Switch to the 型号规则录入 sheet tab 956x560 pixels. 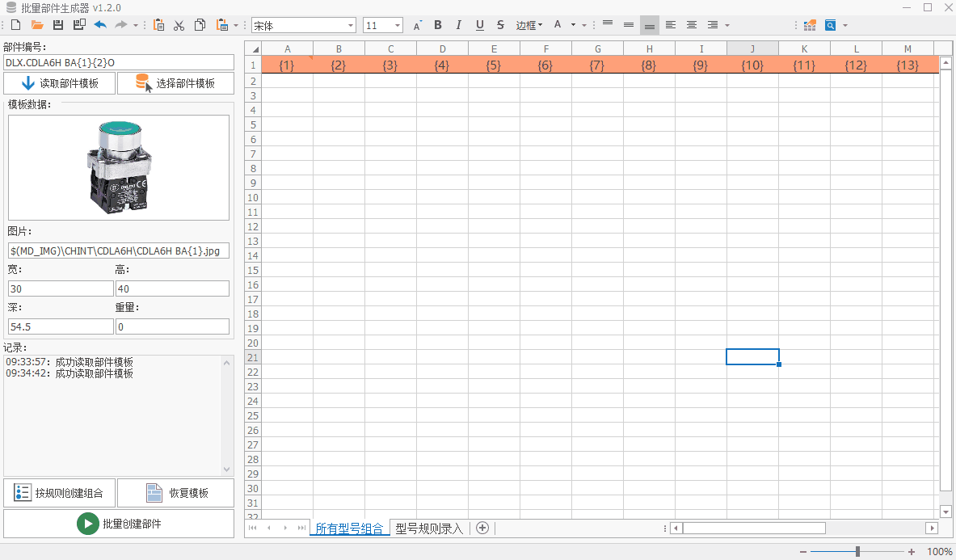[429, 528]
